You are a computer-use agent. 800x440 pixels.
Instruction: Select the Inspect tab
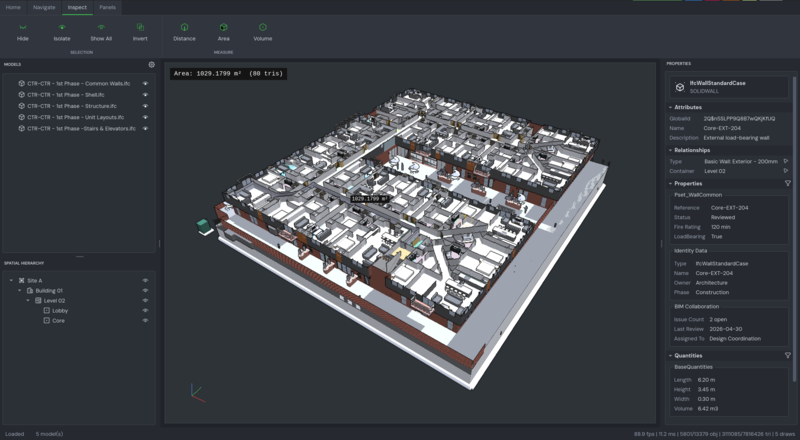78,7
